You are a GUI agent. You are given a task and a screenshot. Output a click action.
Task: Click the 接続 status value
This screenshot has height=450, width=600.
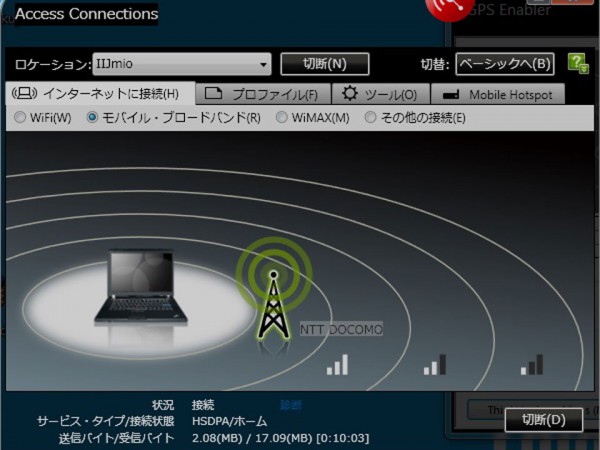point(203,405)
